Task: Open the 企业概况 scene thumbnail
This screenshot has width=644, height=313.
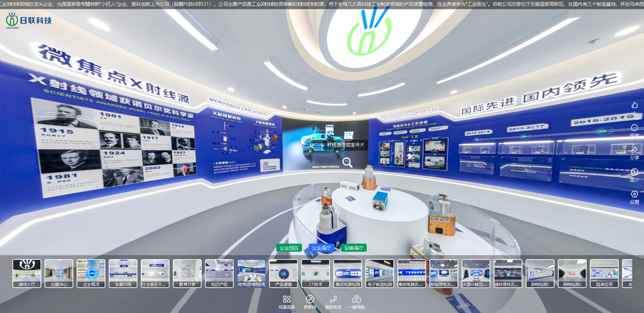Action: click(91, 273)
